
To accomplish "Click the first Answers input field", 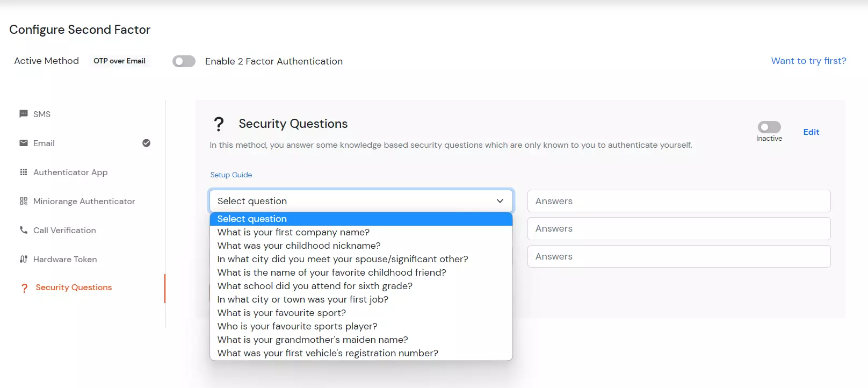I will 679,201.
